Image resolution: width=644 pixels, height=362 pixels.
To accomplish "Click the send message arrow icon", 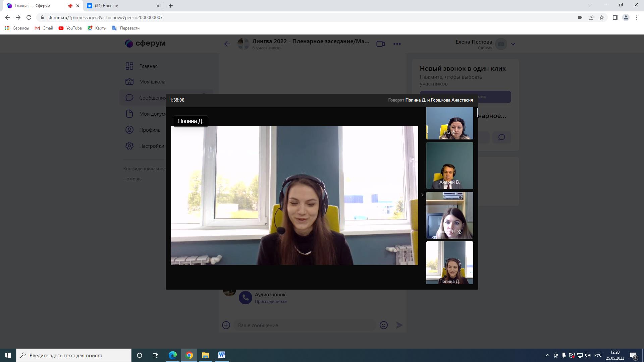I will tap(399, 325).
